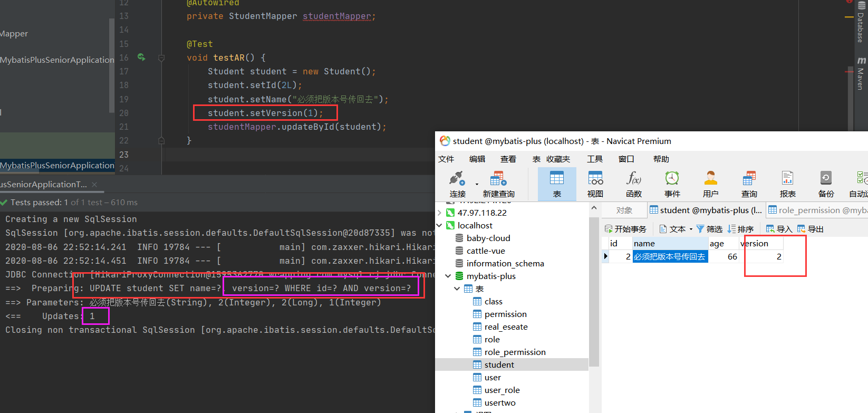This screenshot has width=868, height=413.
Task: Click the MybatisPlusSeniorApplication highlighted project item
Action: point(57,166)
